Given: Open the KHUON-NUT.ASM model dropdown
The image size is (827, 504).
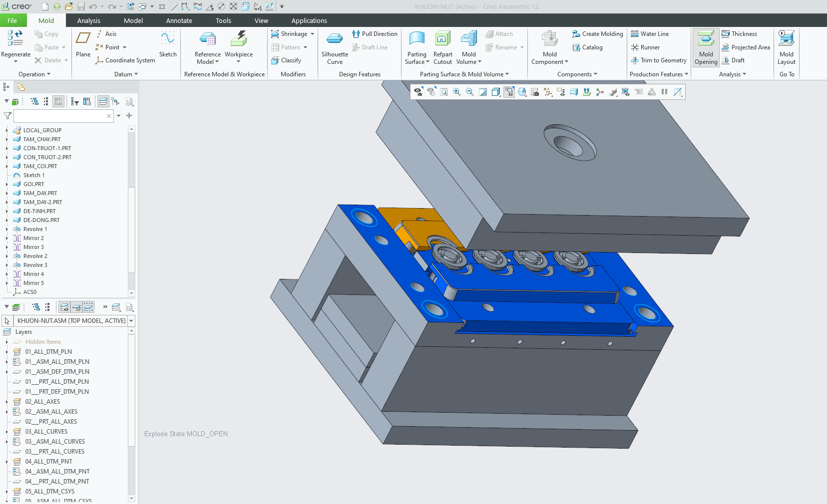Looking at the screenshot, I should click(131, 321).
